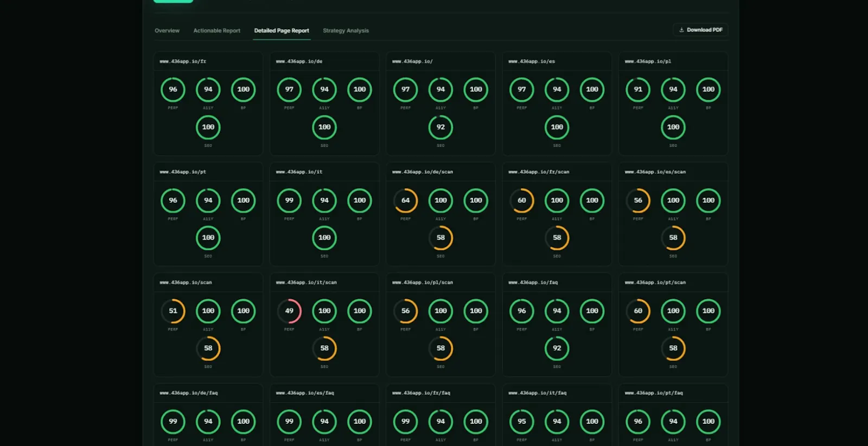Click the 92 SEO gauge on homepage card

pyautogui.click(x=441, y=127)
